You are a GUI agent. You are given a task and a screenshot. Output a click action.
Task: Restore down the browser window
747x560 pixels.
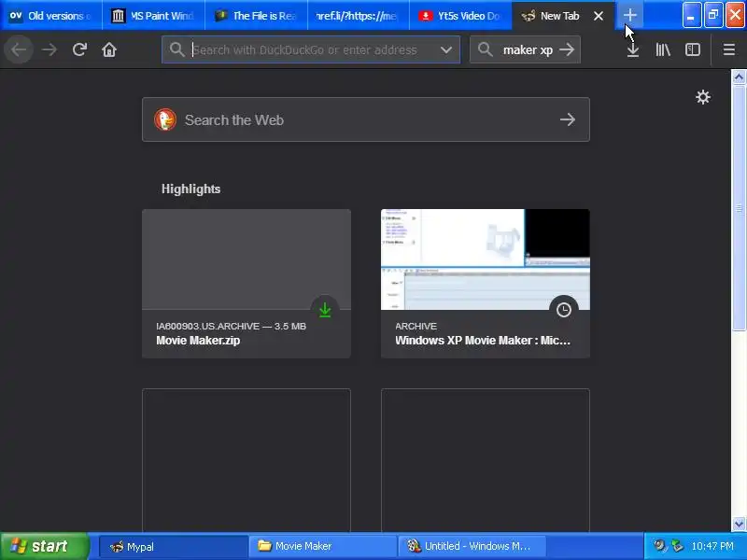point(713,15)
